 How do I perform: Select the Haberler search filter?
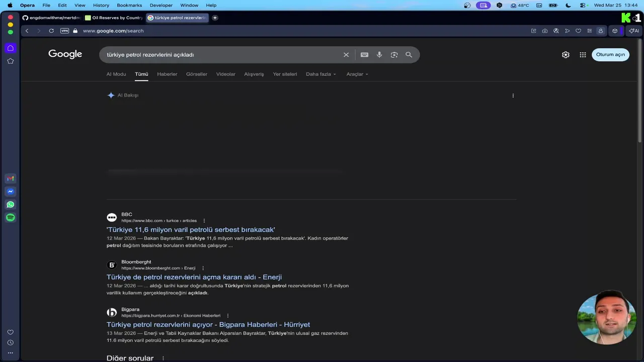[167, 74]
